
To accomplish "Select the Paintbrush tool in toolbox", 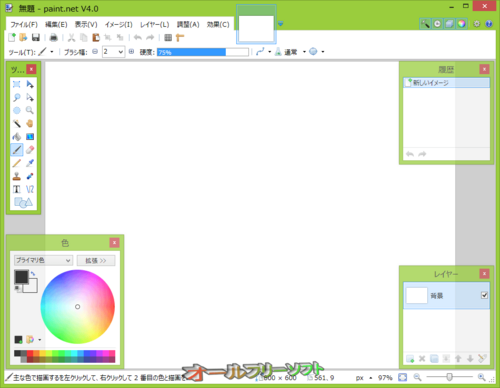I will click(x=17, y=150).
